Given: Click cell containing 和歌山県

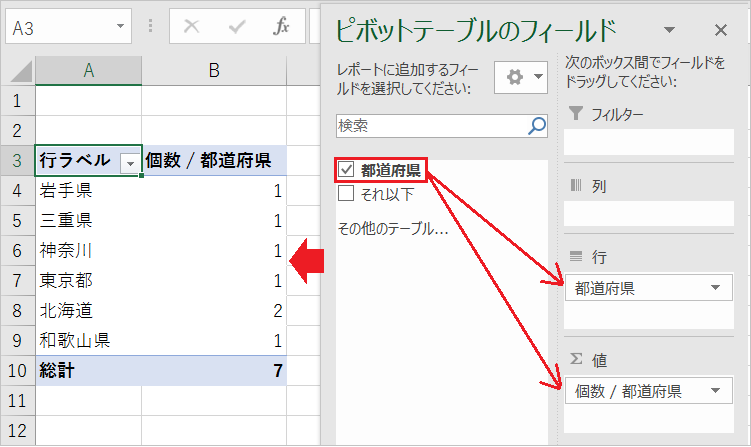Looking at the screenshot, I should pos(89,340).
